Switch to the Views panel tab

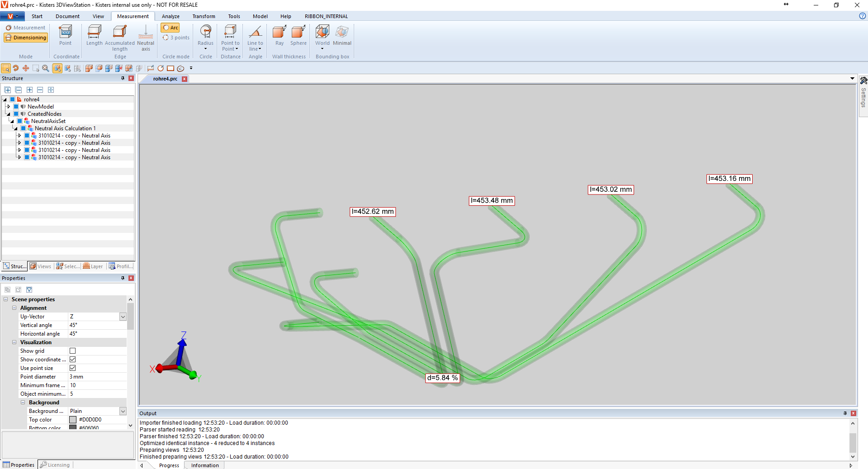coord(41,266)
